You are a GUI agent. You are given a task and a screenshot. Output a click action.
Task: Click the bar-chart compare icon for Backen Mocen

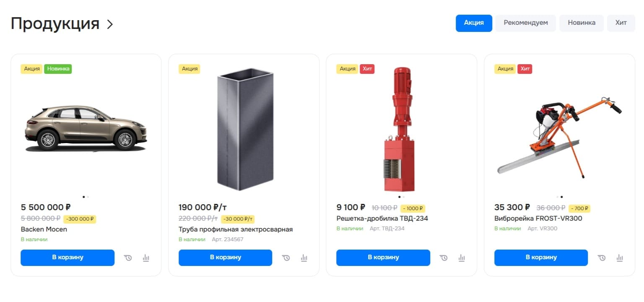coord(146,258)
